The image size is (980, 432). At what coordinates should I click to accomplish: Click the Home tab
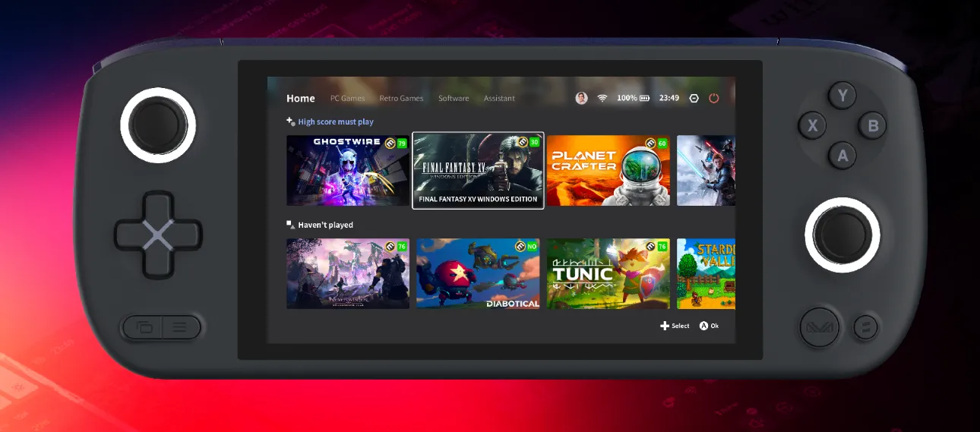(300, 98)
